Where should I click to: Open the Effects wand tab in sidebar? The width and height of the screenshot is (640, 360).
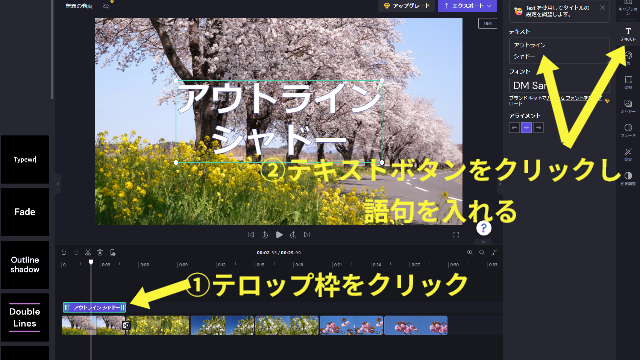point(628,154)
